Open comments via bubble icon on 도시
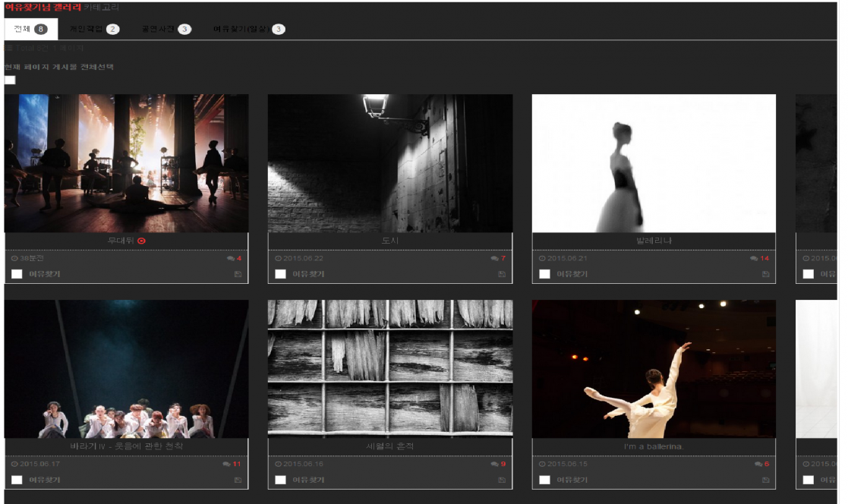Screen dimensions: 848x504 tap(494, 259)
